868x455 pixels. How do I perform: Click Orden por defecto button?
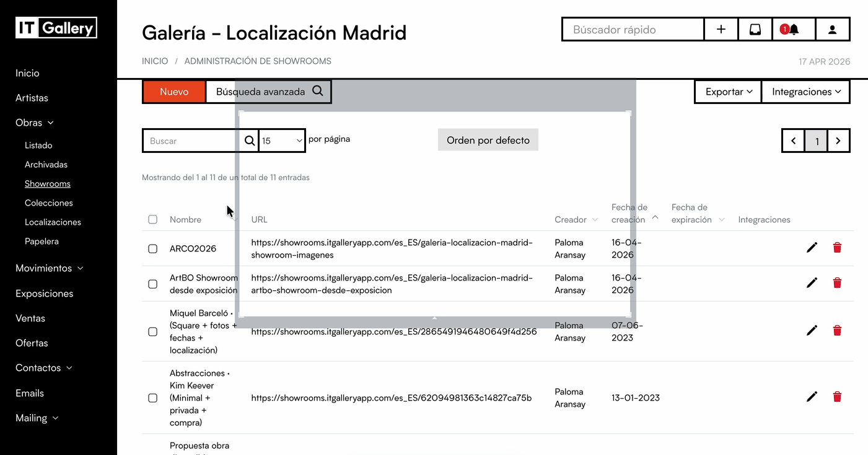[488, 140]
